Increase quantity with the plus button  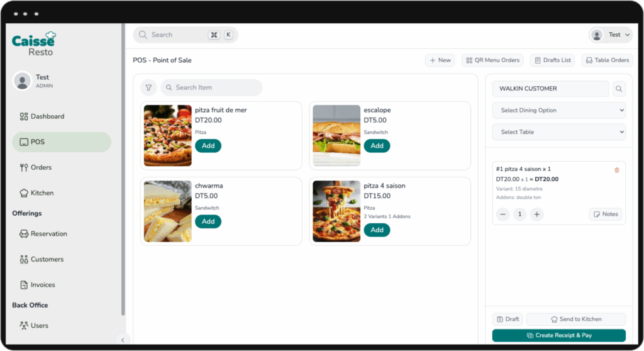click(x=536, y=214)
